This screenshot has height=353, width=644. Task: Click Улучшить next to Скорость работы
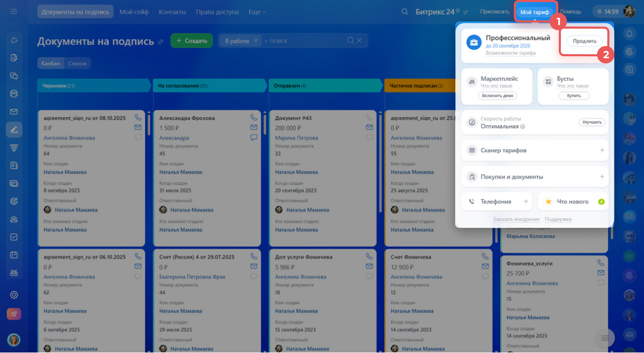point(592,122)
